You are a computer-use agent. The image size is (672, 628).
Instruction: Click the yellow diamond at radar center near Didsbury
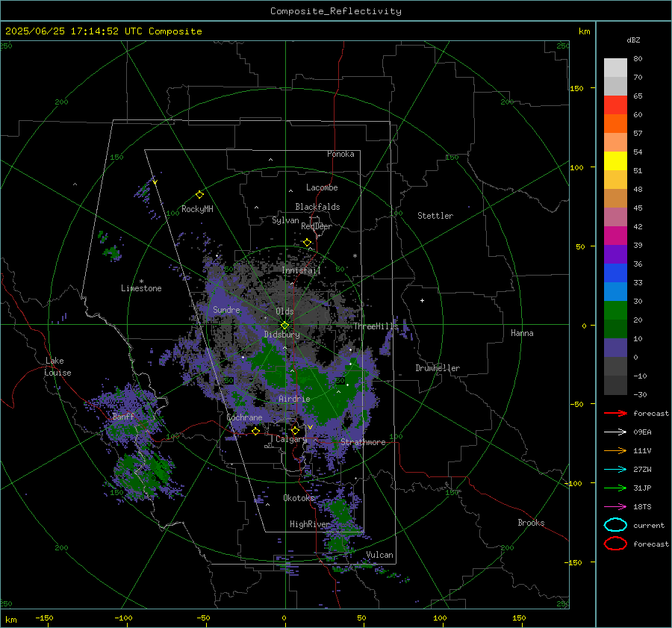pos(284,326)
